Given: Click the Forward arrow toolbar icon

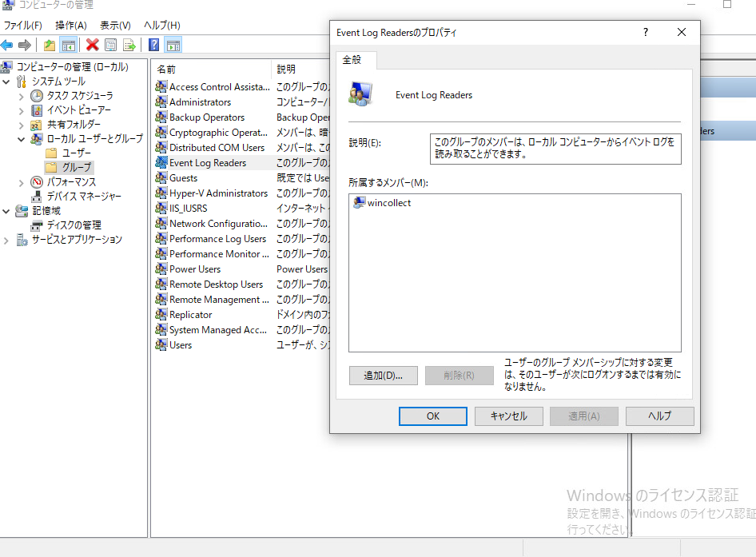Looking at the screenshot, I should [x=25, y=46].
